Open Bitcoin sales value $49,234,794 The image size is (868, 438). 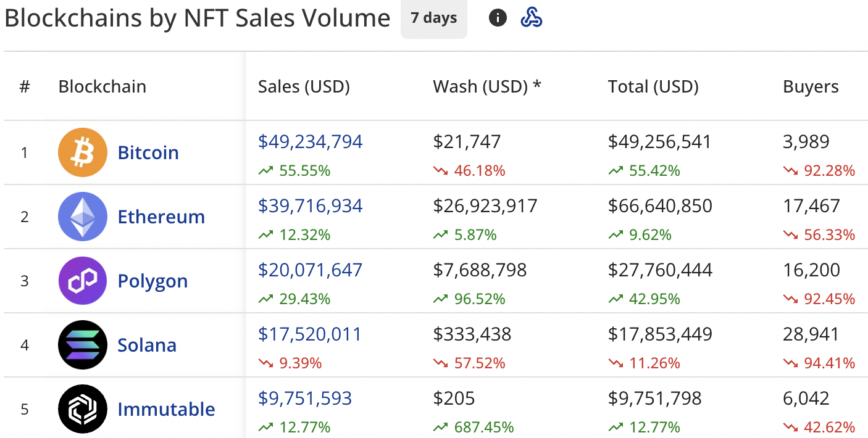[311, 142]
